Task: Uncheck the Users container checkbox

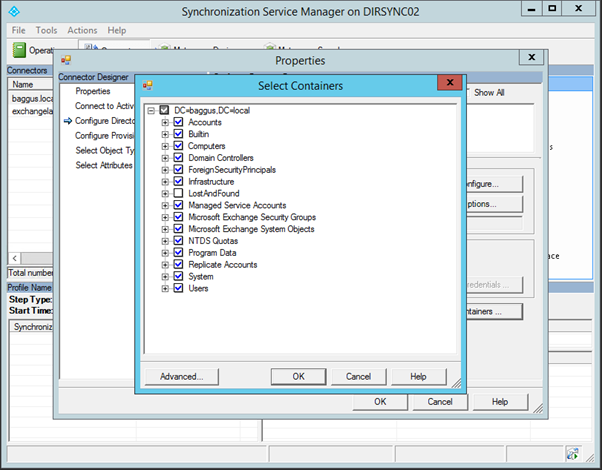Action: pyautogui.click(x=178, y=289)
